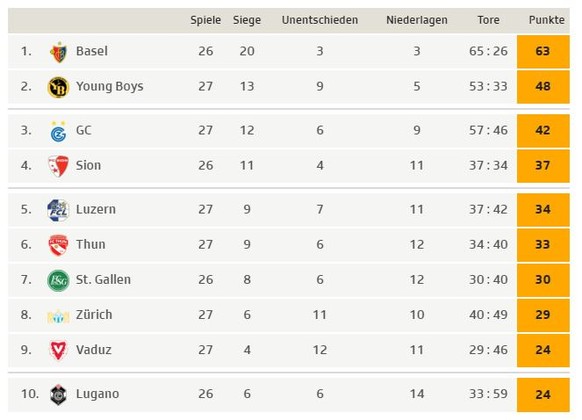The height and width of the screenshot is (420, 582).
Task: Select the Lugano black crest icon
Action: (58, 394)
